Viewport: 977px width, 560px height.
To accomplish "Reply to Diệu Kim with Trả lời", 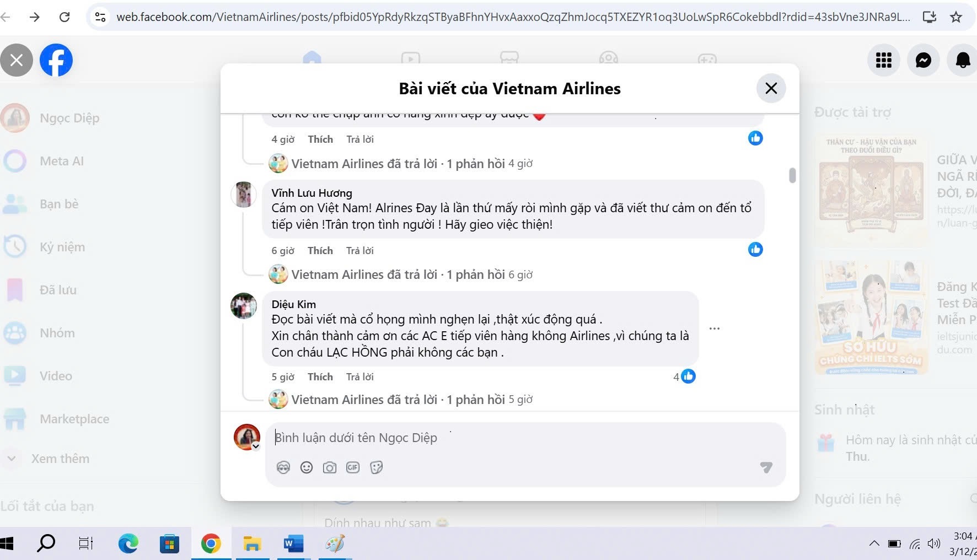I will point(359,377).
